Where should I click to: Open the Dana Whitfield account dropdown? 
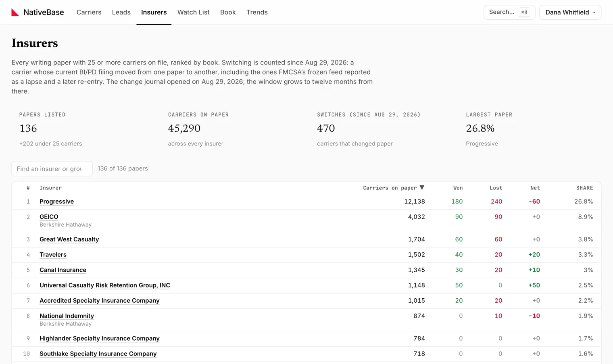[570, 12]
